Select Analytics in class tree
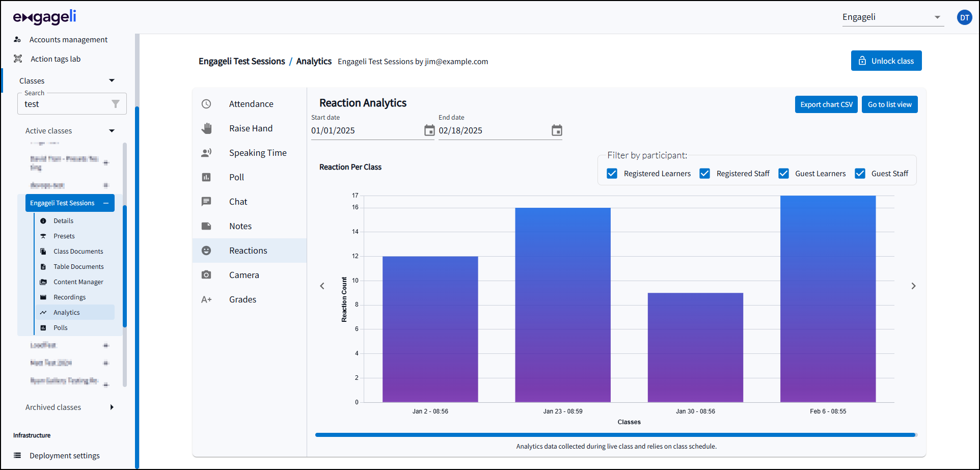980x470 pixels. click(x=75, y=313)
